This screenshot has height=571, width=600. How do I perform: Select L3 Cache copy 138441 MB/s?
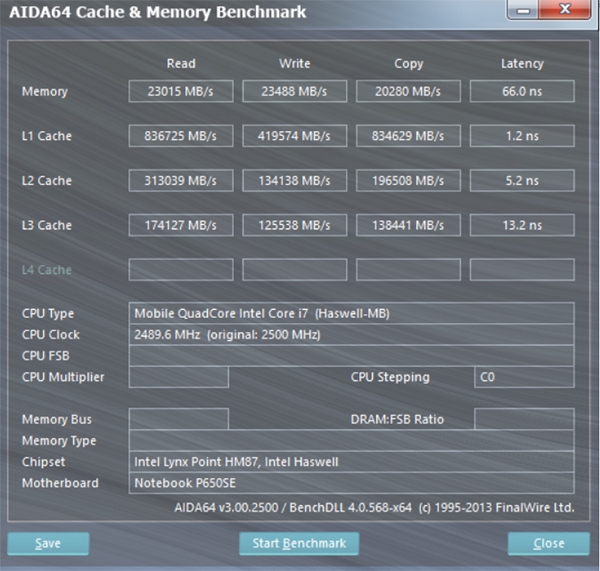pos(408,225)
